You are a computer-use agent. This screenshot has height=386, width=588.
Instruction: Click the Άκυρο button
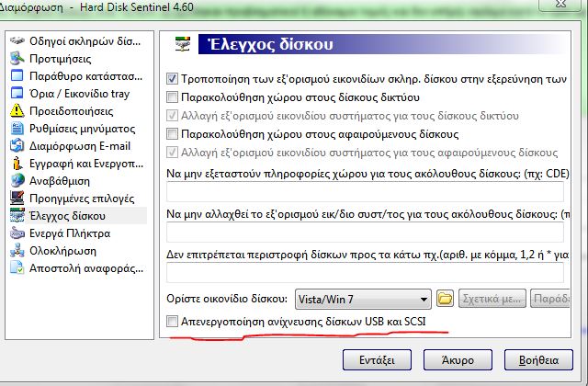458,360
